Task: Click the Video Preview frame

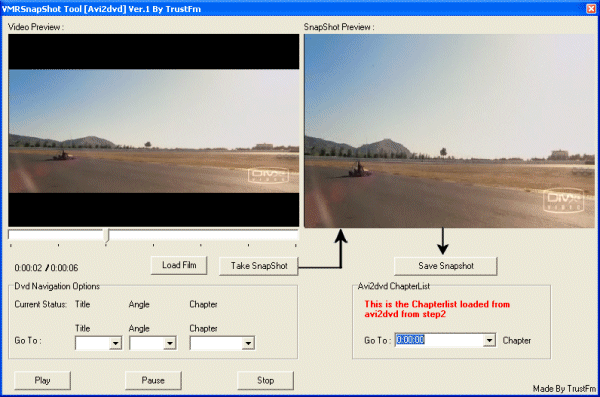Action: (153, 131)
